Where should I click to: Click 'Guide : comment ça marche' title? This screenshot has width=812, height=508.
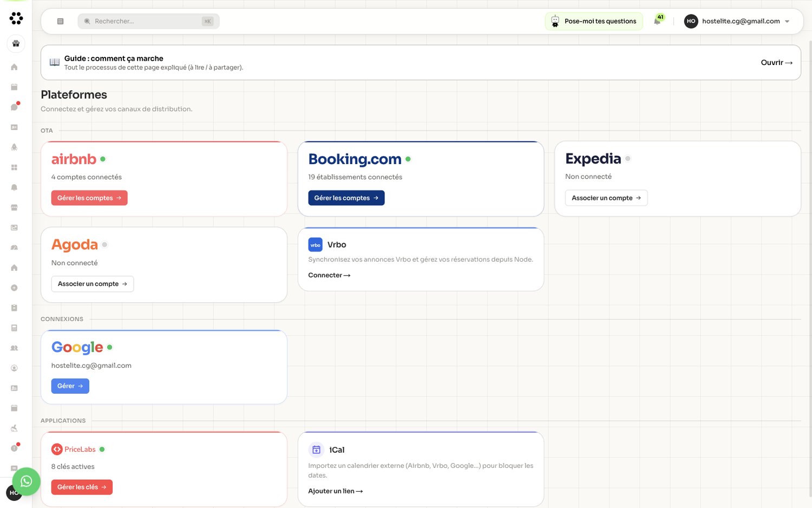point(114,58)
